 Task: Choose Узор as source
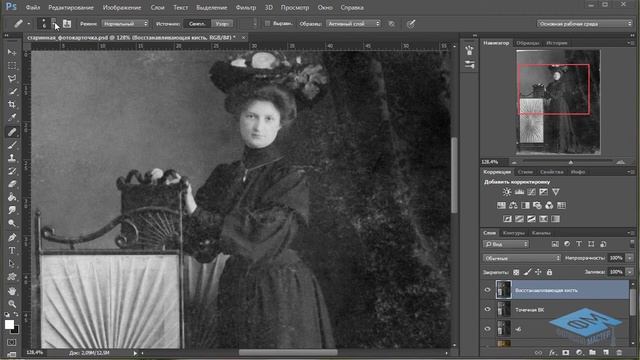point(222,24)
